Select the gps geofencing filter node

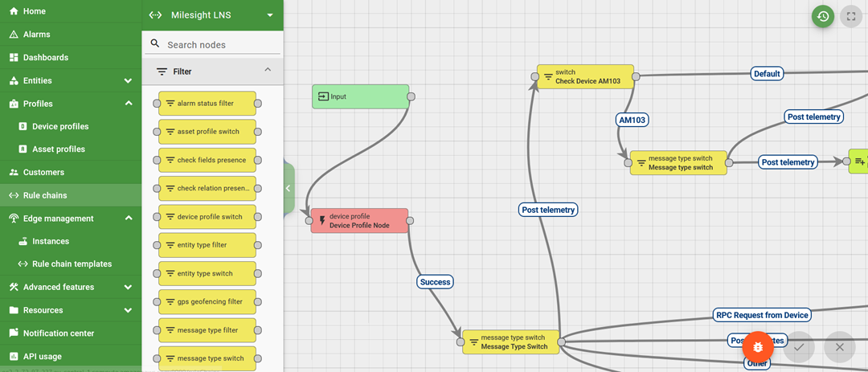coord(207,302)
